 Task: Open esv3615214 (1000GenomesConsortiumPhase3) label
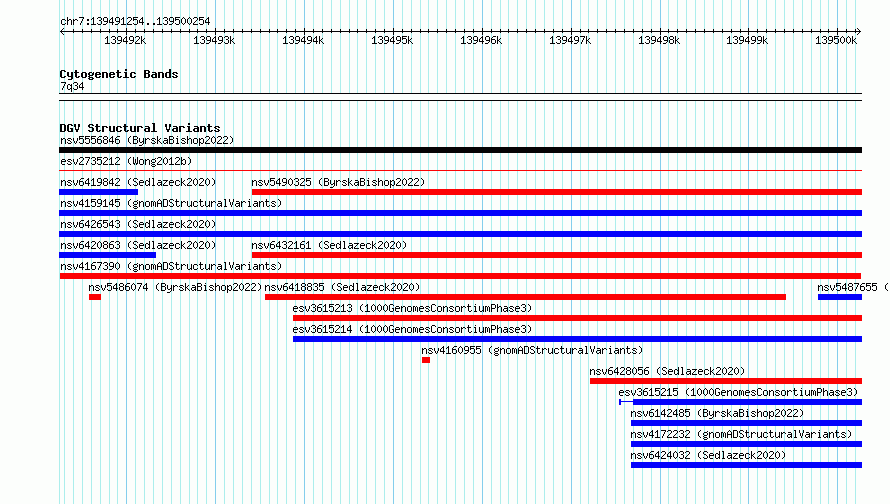[412, 329]
